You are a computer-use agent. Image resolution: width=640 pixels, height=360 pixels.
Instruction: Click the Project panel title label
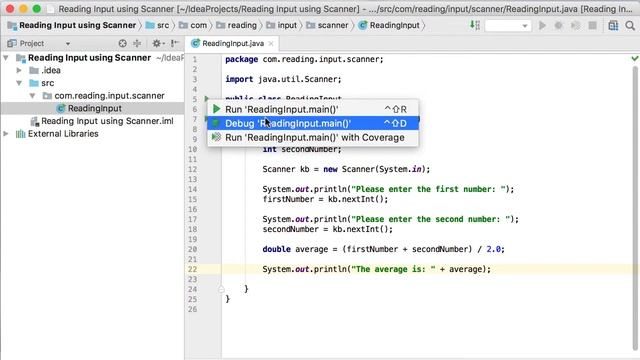(x=31, y=43)
